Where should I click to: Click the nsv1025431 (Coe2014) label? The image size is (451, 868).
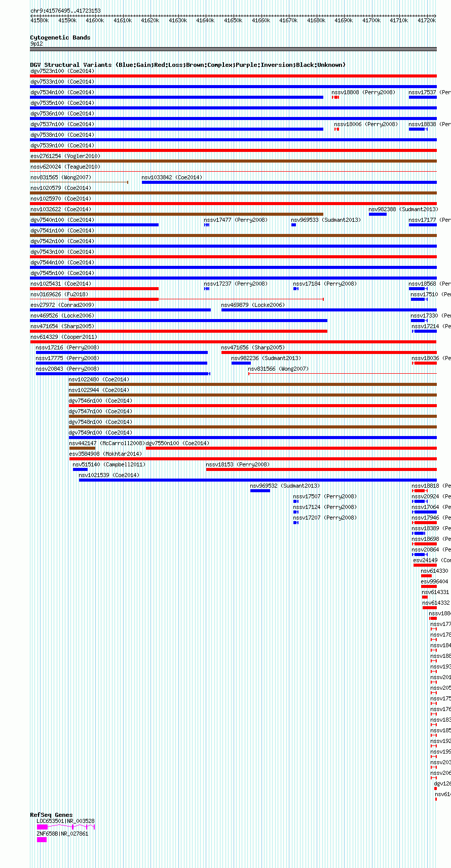[x=61, y=284]
